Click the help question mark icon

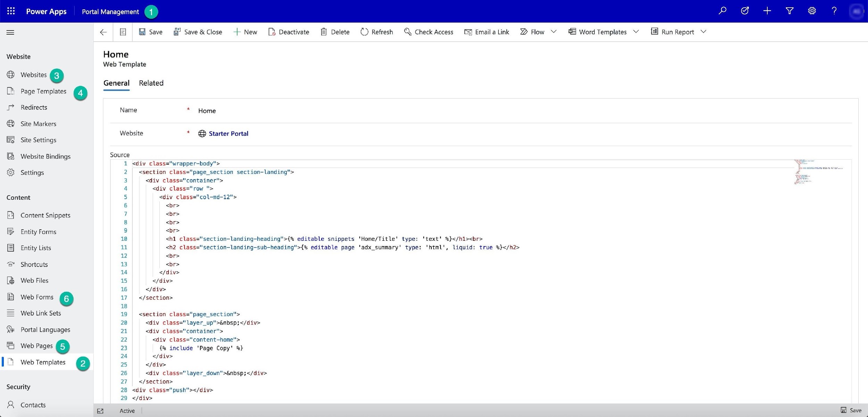tap(834, 11)
